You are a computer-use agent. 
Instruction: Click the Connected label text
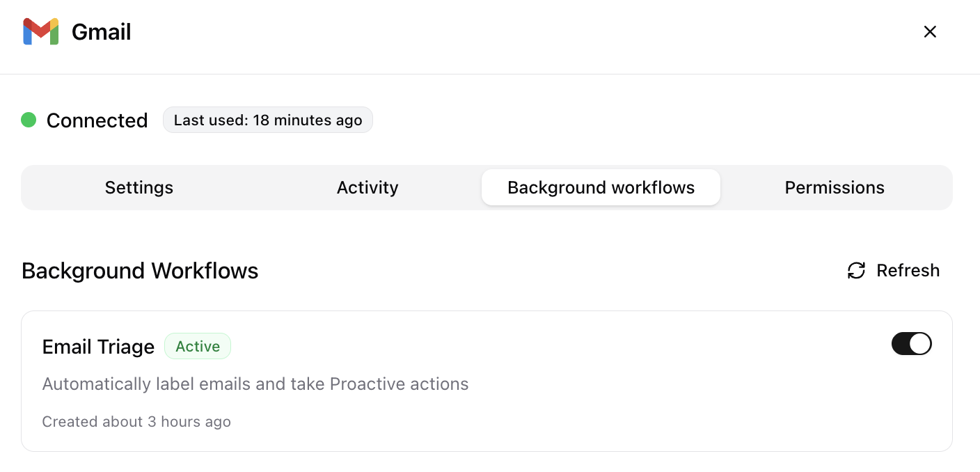tap(97, 120)
